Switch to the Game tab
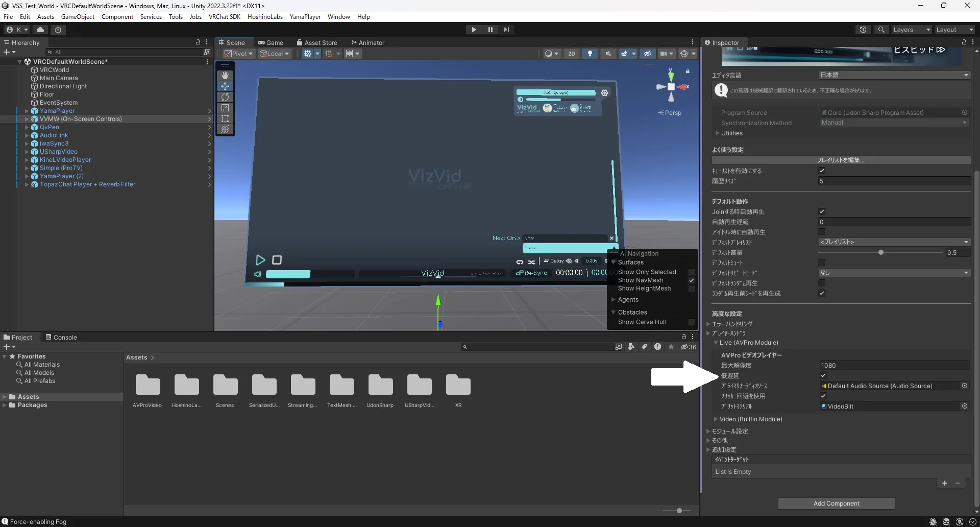The image size is (980, 527). pyautogui.click(x=271, y=42)
